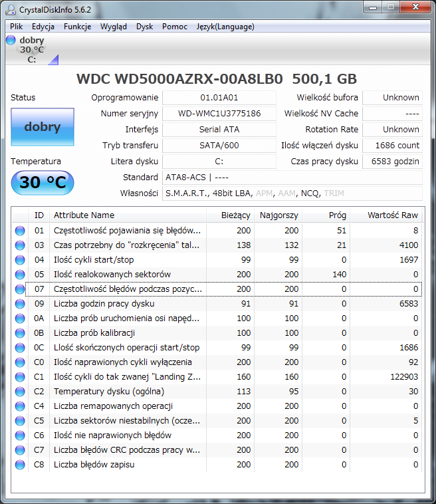
Task: Click the serial number field WD-WMC1U3775186
Action: [x=219, y=114]
